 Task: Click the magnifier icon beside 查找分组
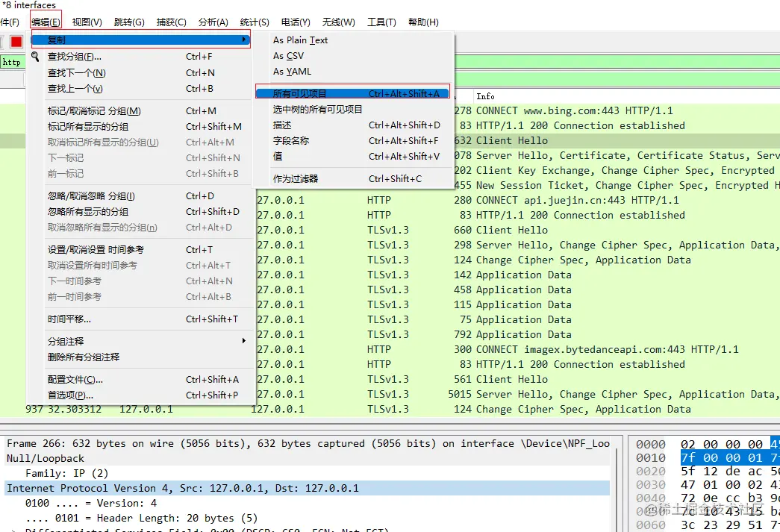(x=35, y=57)
